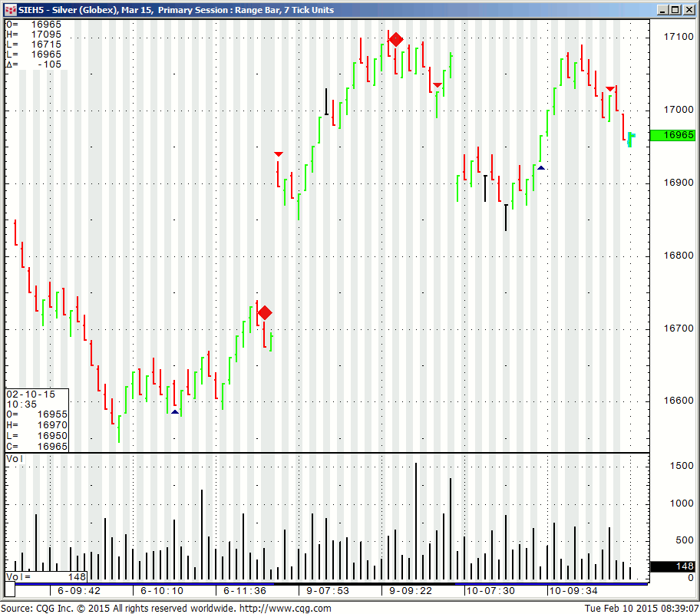The width and height of the screenshot is (700, 614).
Task: Select the cyan current price bar
Action: (x=630, y=138)
